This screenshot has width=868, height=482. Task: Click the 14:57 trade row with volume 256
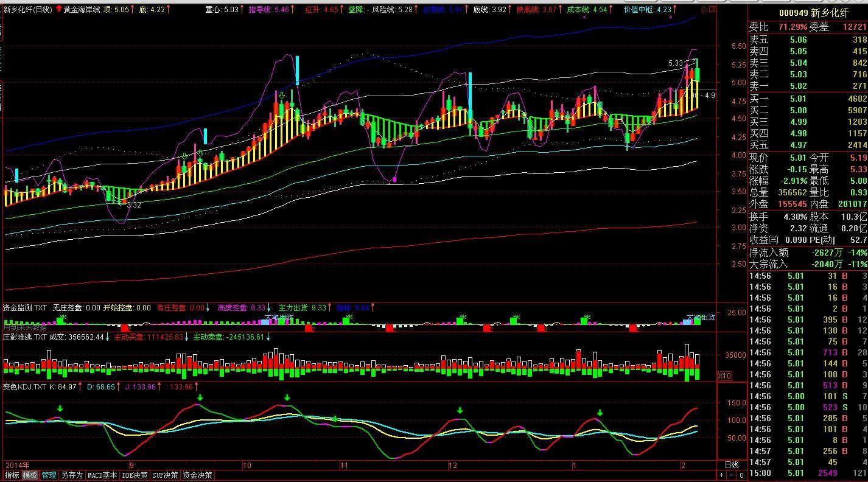pos(808,451)
